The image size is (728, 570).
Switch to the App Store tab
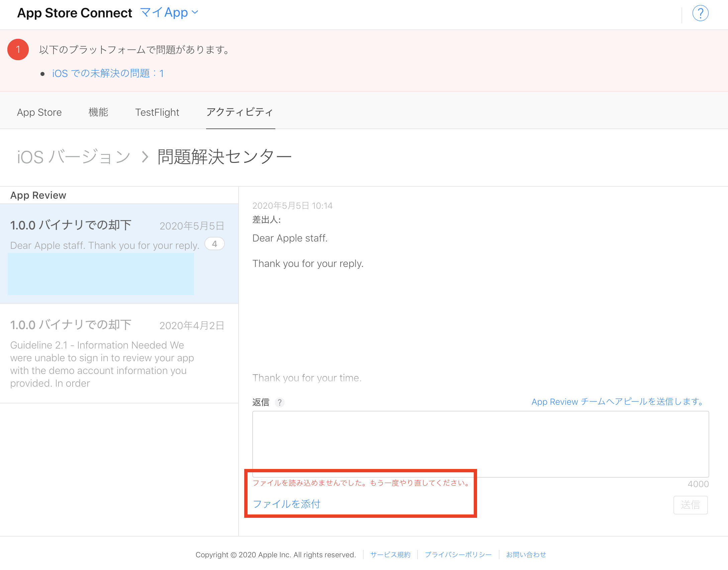(x=39, y=112)
